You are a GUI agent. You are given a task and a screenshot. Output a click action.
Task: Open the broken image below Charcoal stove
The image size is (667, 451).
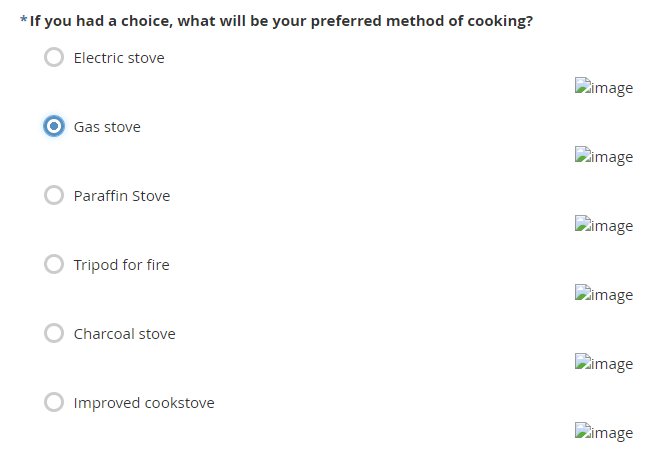pos(604,364)
